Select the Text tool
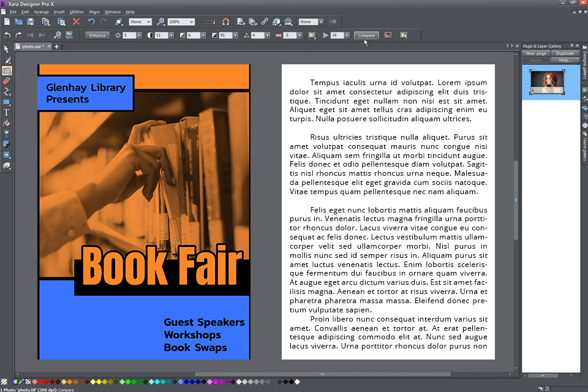The height and width of the screenshot is (392, 588). tap(7, 113)
